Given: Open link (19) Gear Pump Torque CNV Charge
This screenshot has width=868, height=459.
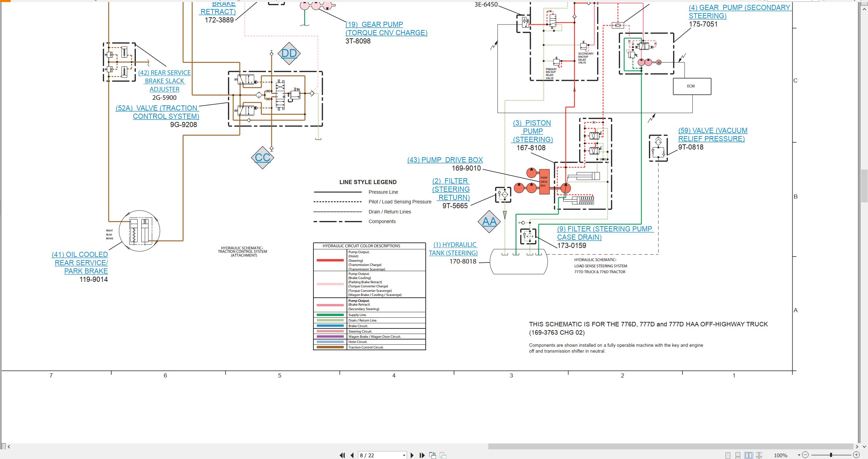Looking at the screenshot, I should (386, 29).
